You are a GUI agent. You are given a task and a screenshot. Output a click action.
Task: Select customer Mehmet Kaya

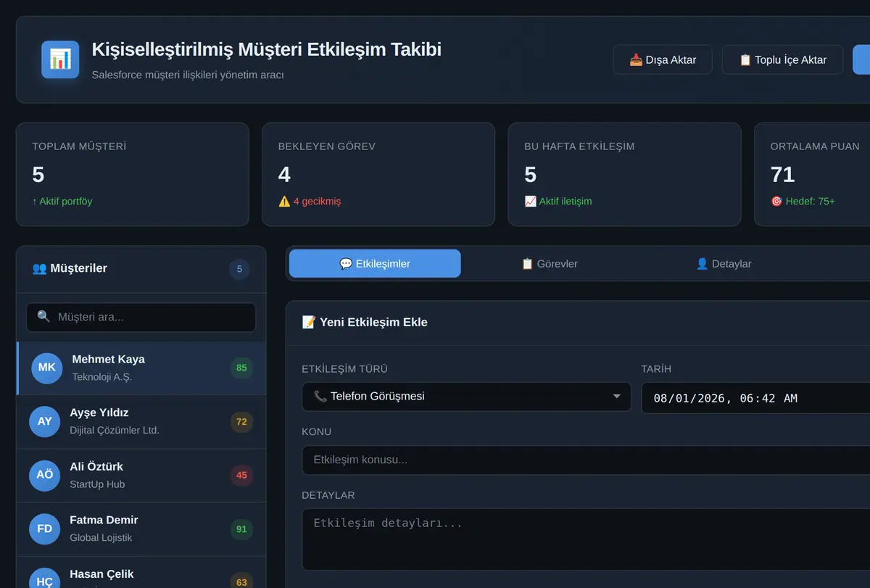[141, 368]
